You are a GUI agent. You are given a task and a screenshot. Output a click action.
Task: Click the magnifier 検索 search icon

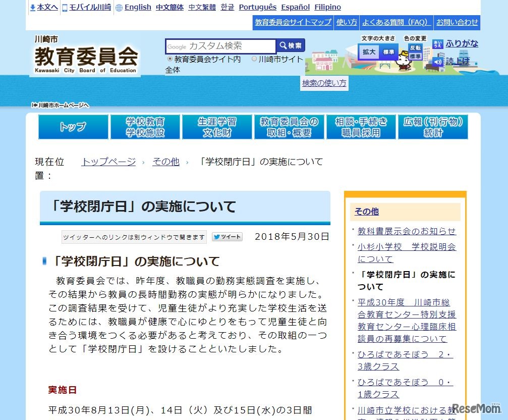(x=283, y=46)
